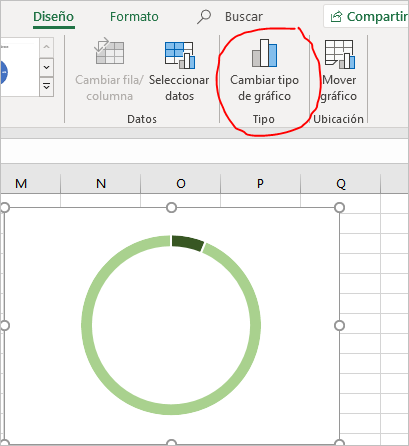Select column N header
409x446 pixels.
(x=101, y=183)
